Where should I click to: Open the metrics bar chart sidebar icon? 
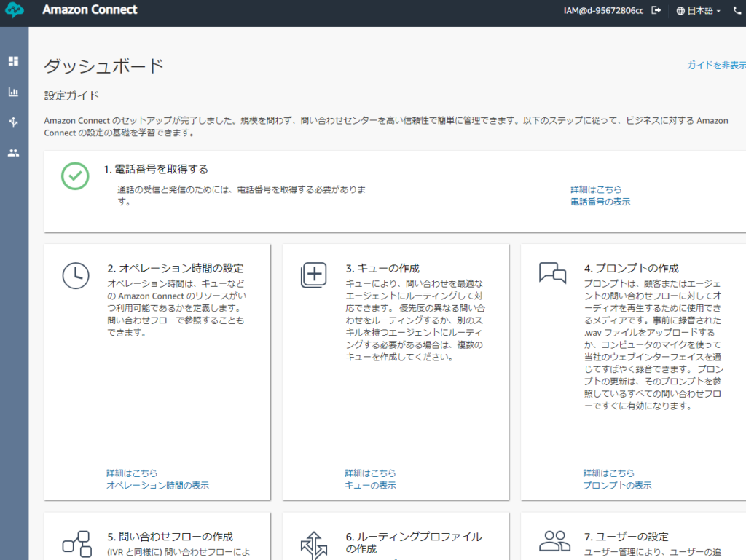13,92
